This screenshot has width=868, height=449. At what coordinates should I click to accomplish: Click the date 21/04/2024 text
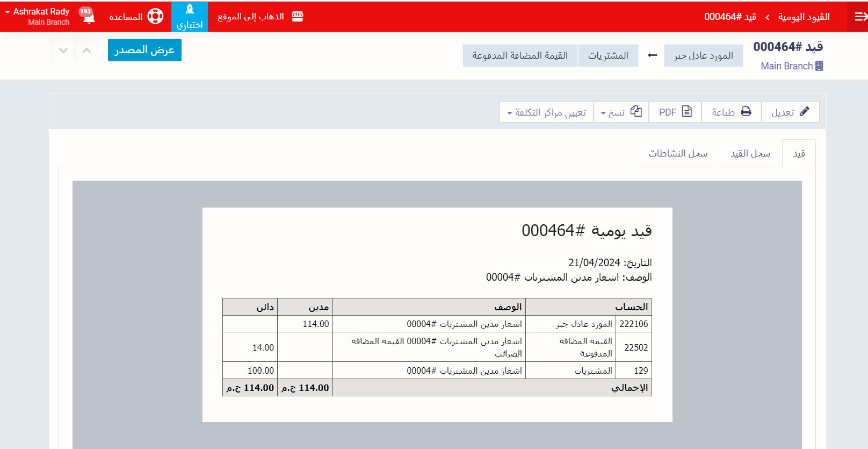[595, 262]
